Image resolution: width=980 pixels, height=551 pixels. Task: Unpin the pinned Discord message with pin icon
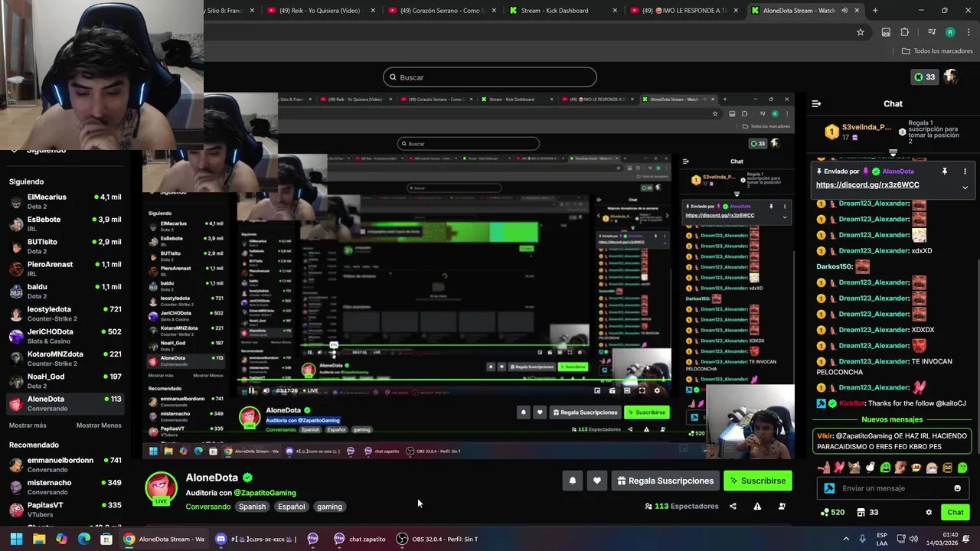tap(944, 171)
